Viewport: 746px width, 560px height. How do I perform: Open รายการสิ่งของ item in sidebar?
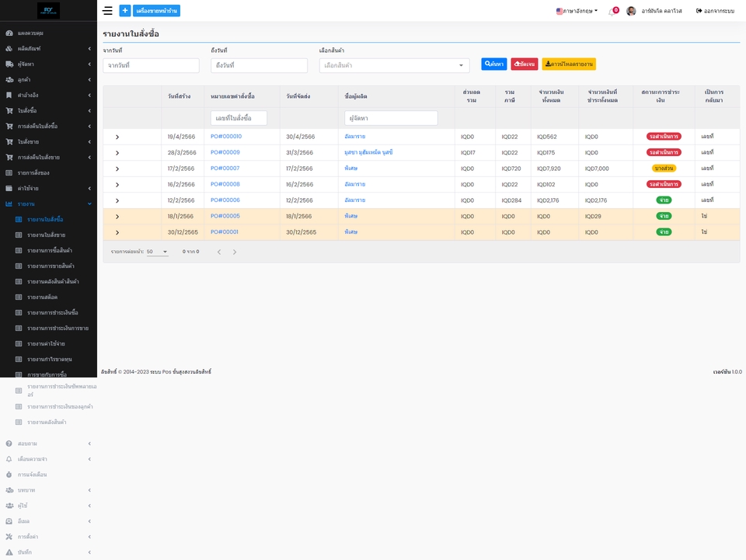pyautogui.click(x=33, y=173)
